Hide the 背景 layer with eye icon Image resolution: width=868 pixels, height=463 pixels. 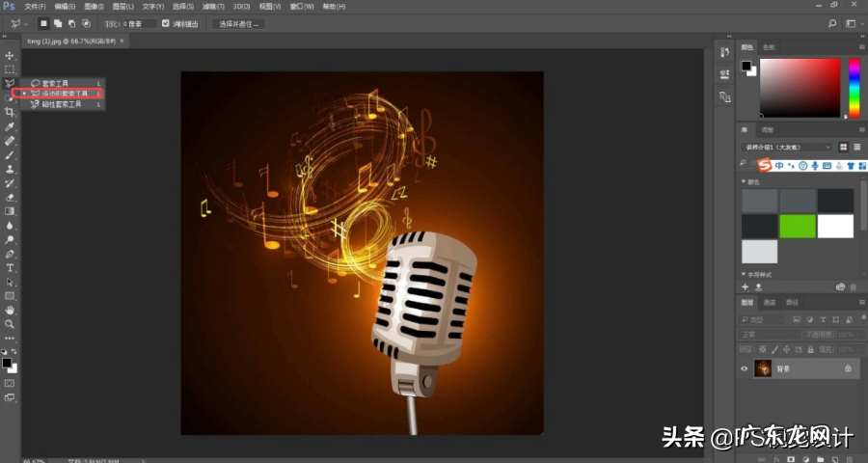pyautogui.click(x=744, y=368)
